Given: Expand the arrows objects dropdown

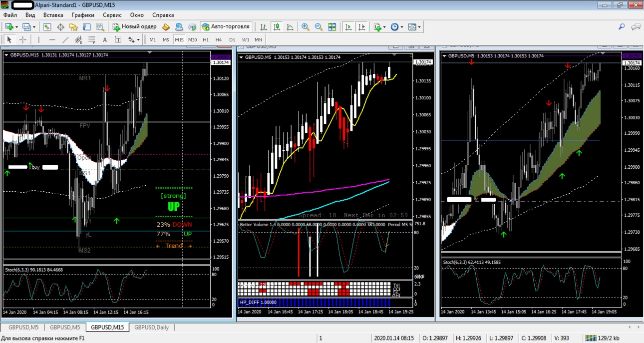Looking at the screenshot, I should point(138,39).
